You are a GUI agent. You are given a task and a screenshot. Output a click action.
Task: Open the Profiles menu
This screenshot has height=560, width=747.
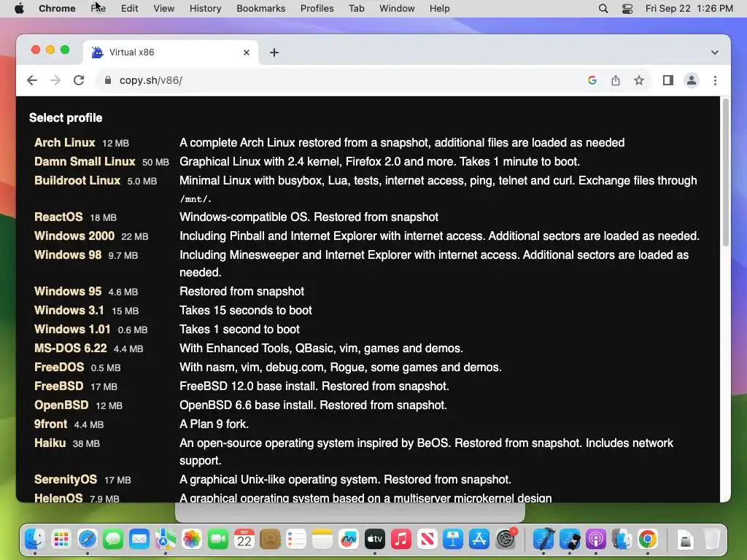point(317,9)
